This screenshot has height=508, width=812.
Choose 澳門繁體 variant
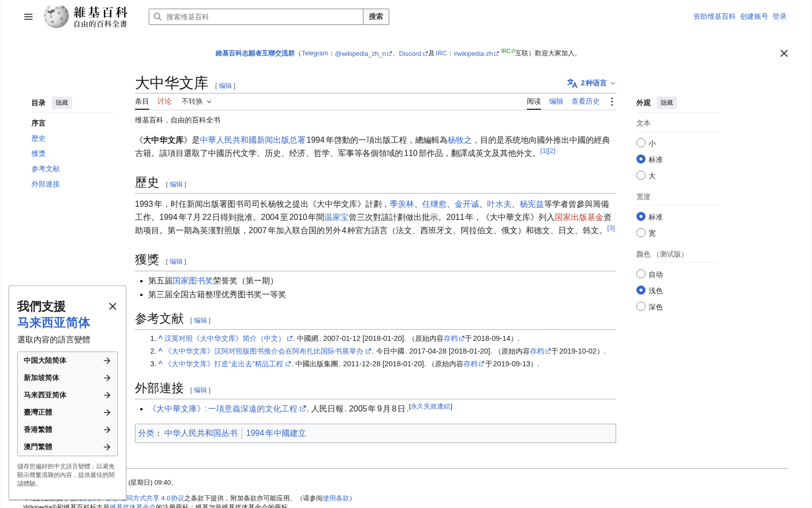[x=67, y=447]
